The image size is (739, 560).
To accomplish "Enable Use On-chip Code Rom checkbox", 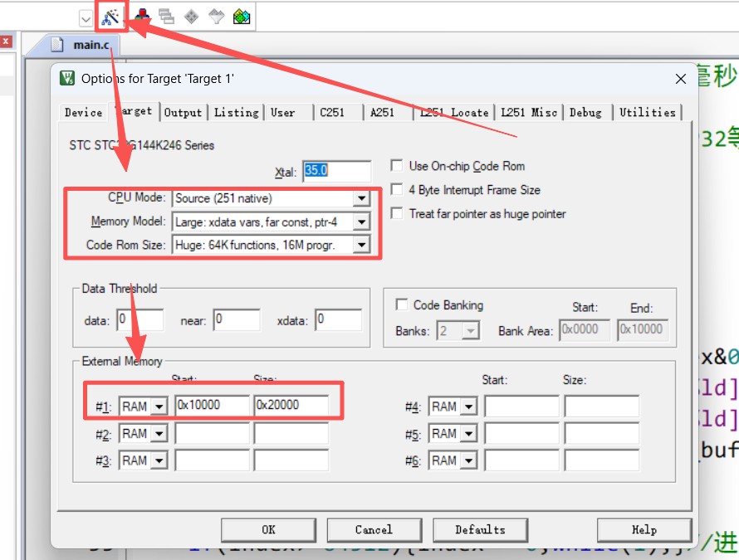I will pyautogui.click(x=397, y=166).
